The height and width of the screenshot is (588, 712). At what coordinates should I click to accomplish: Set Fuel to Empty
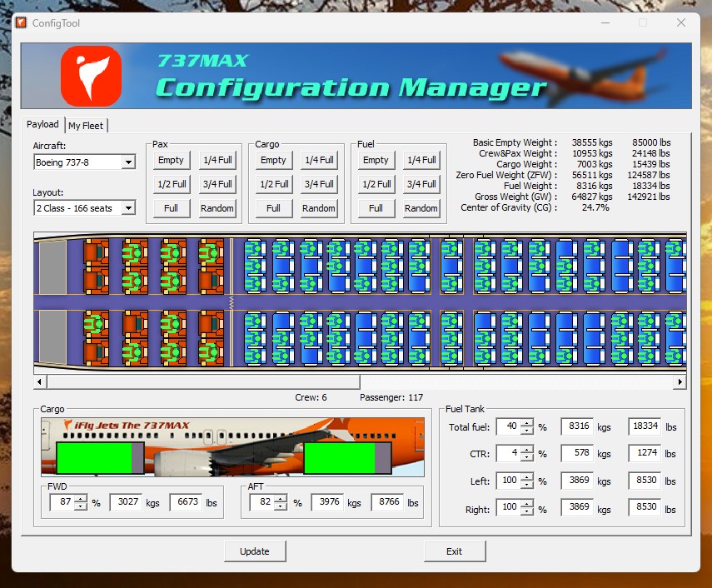(x=376, y=160)
